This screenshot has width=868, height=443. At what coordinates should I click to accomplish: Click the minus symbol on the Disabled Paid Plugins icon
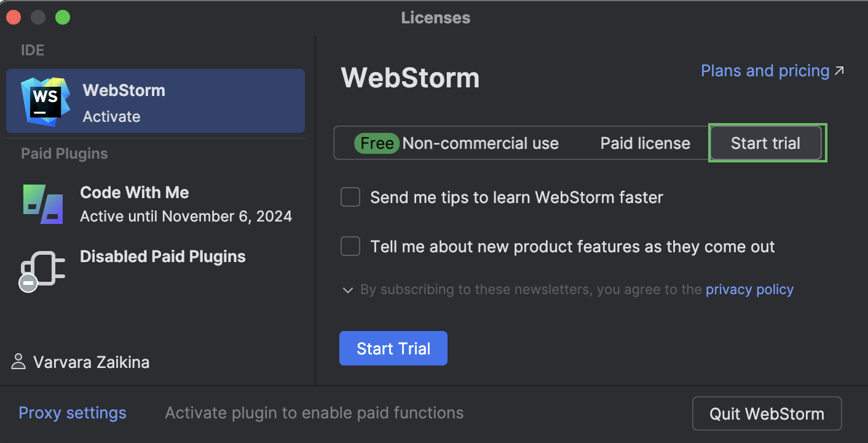(28, 282)
